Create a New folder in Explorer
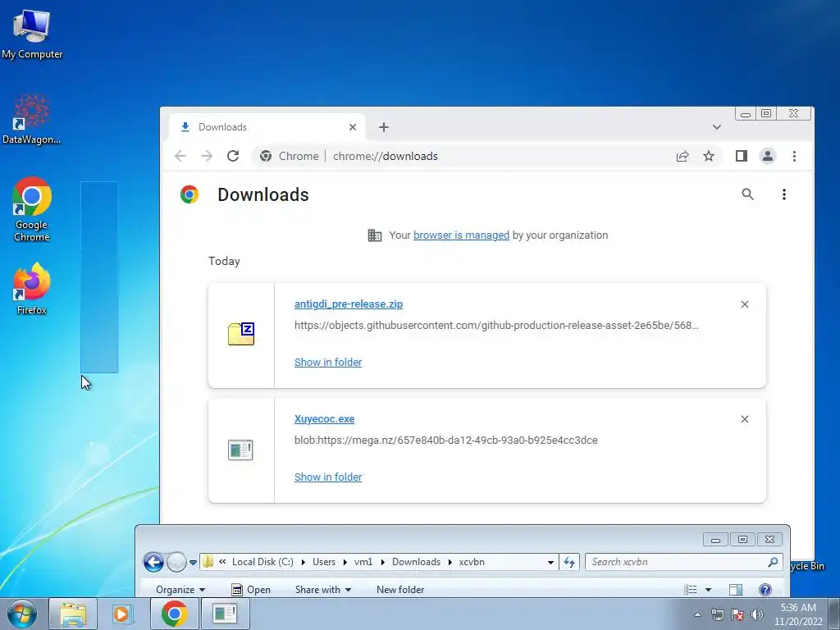840x630 pixels. 400,589
